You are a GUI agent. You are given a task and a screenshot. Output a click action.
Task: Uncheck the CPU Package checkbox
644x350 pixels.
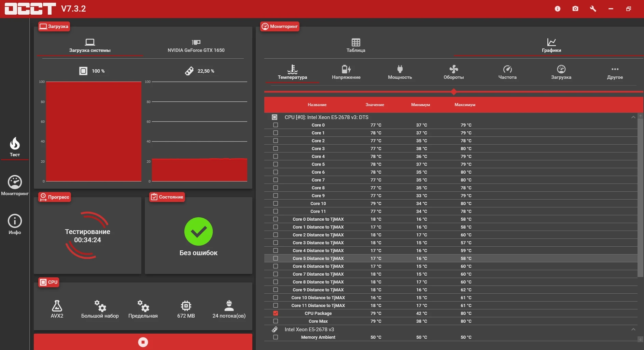tap(276, 313)
